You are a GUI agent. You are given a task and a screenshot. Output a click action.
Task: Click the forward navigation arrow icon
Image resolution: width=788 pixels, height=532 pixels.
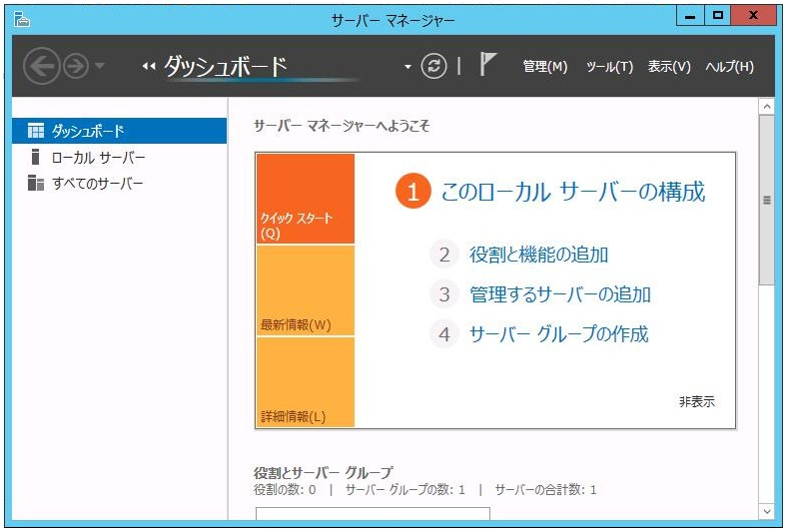[75, 66]
